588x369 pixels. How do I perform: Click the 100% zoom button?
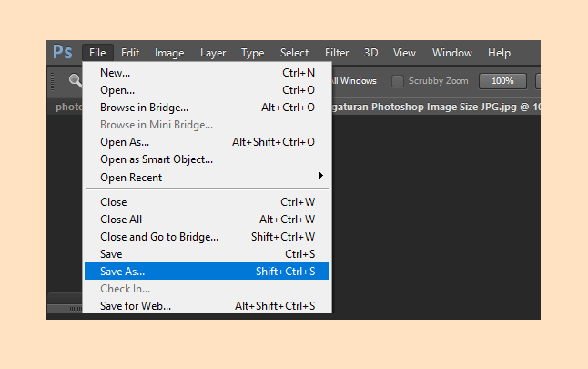click(502, 81)
